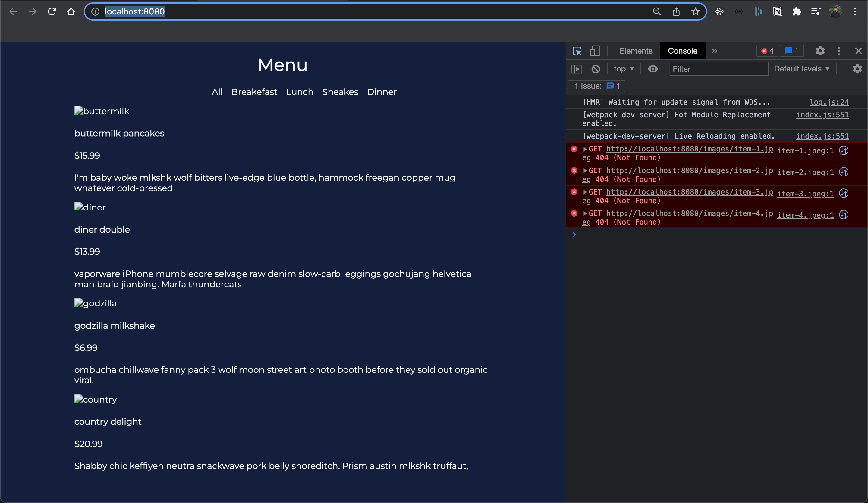
Task: Click network request icon for item-1.jpeg error
Action: click(844, 150)
